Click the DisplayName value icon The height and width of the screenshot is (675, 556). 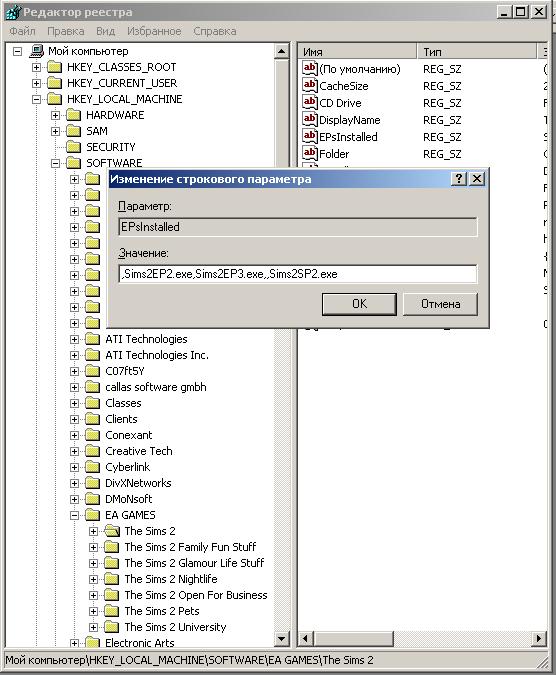click(310, 119)
